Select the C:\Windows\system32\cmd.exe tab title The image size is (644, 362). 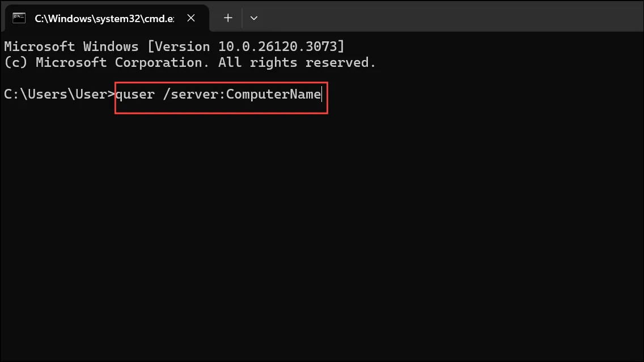pos(104,19)
